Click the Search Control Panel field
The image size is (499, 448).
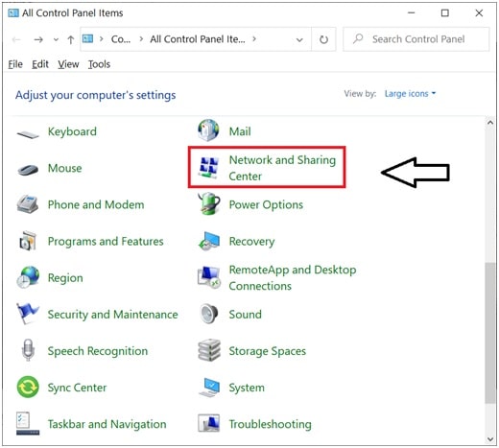[416, 39]
